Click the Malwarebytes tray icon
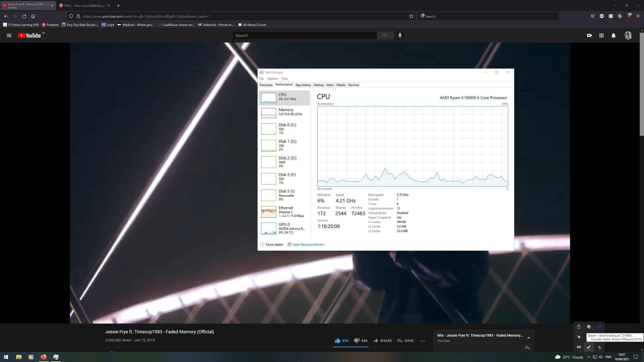644x362 pixels. (599, 327)
